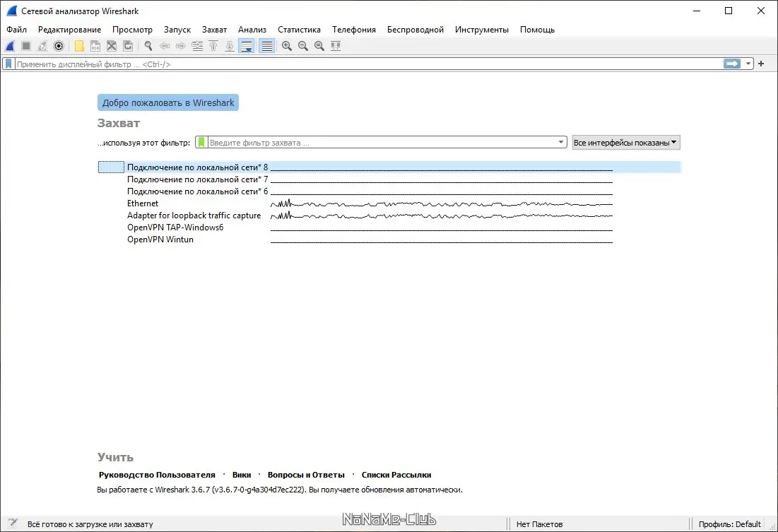The width and height of the screenshot is (778, 532).
Task: Toggle auto-scroll during live capture
Action: click(246, 46)
